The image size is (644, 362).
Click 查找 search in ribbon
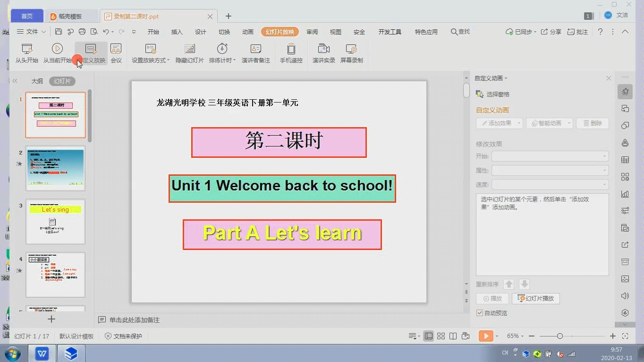(460, 32)
